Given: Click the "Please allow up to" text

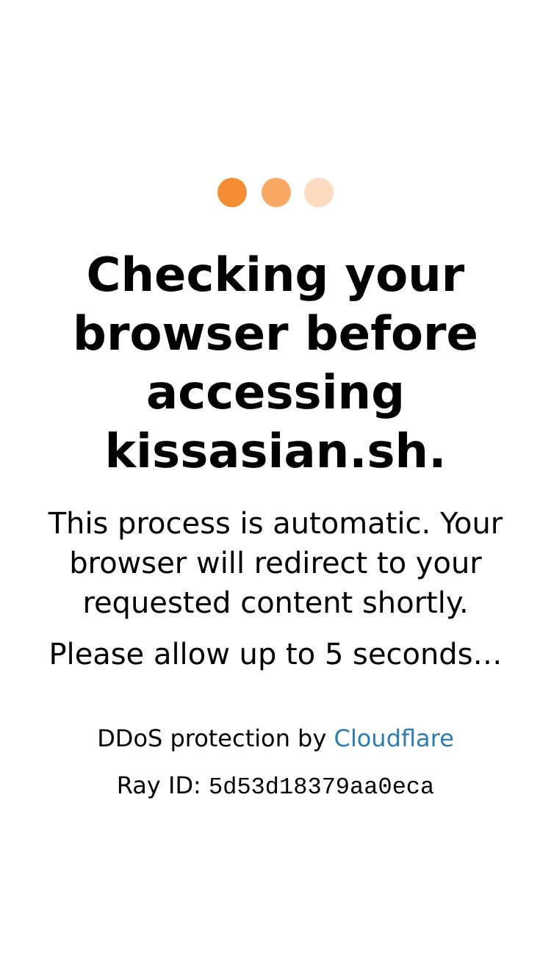Looking at the screenshot, I should (x=184, y=655).
